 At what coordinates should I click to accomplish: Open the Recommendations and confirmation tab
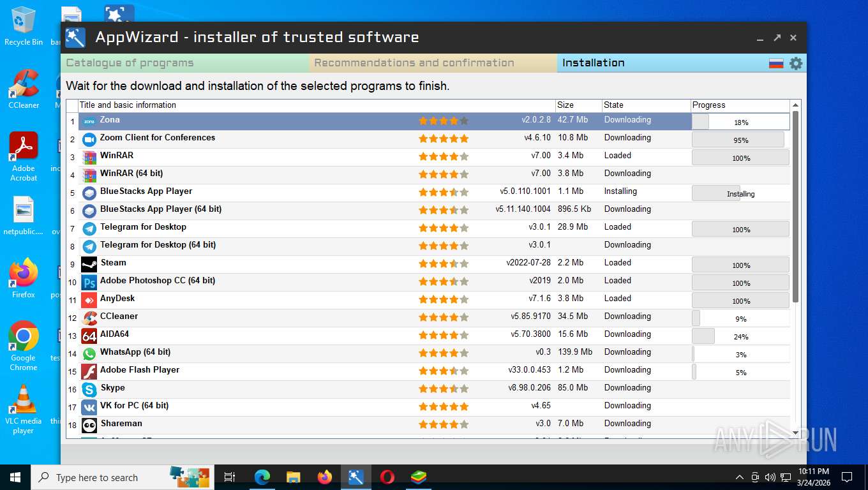coord(433,63)
